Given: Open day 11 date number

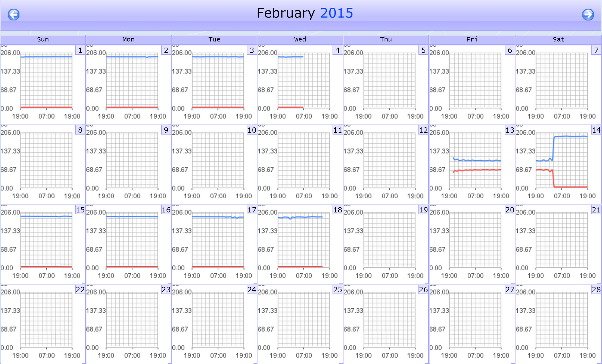Looking at the screenshot, I should 338,130.
